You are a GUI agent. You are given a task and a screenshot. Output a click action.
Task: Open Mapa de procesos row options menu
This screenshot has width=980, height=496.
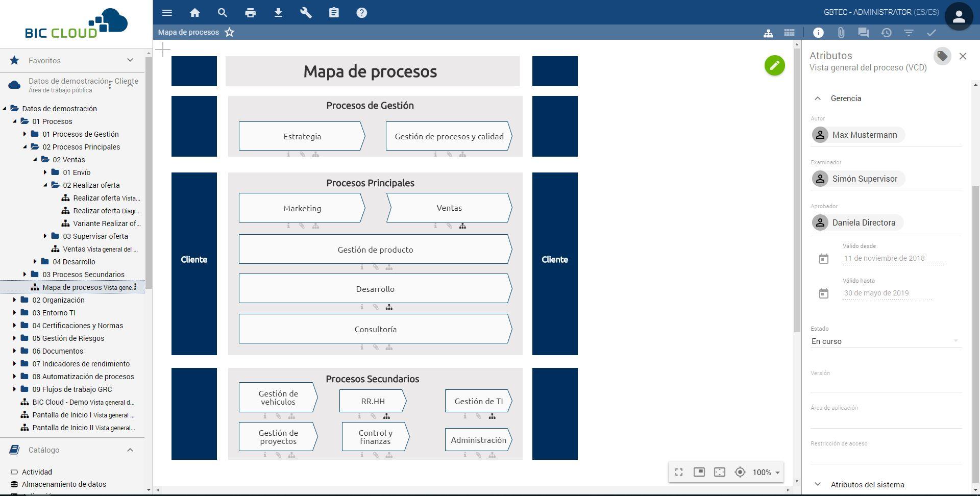(x=135, y=287)
